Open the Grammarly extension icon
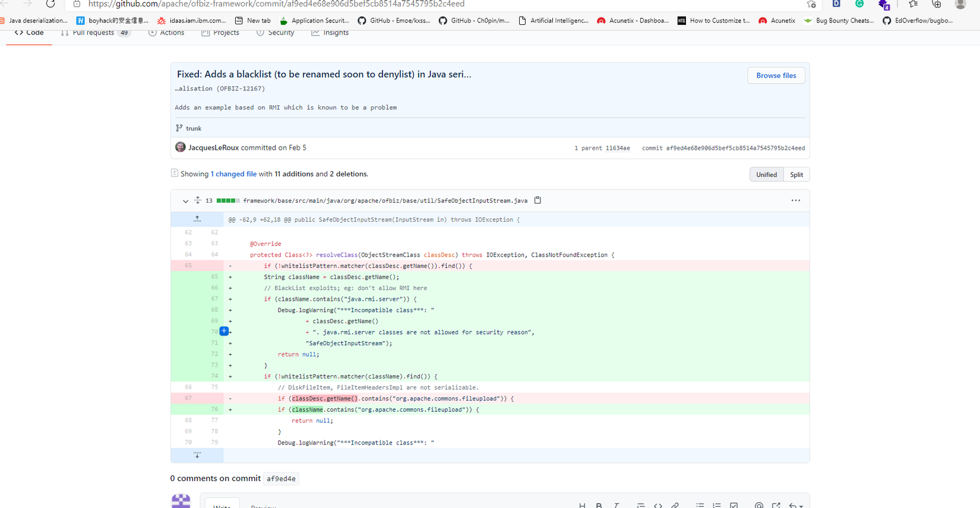 coord(859,4)
